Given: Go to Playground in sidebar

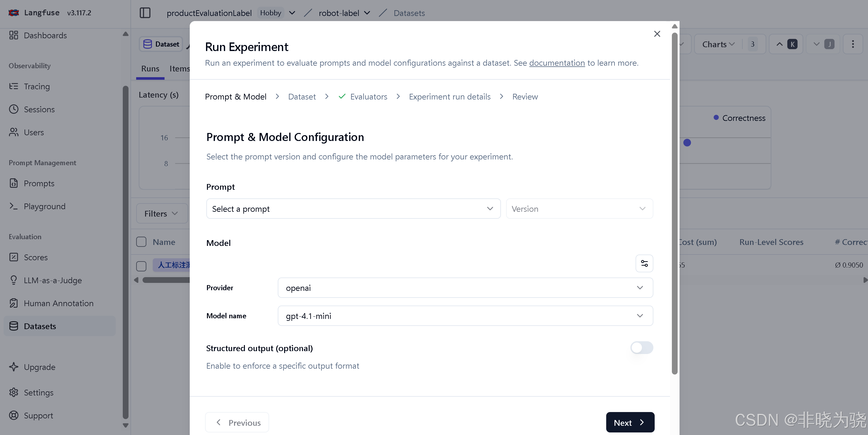Looking at the screenshot, I should tap(44, 206).
